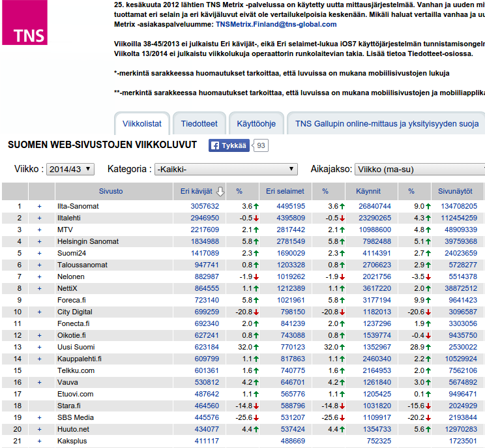Click Helsingin Sanomat browsers value 2781549
Viewport: 485px width, 448px height.
click(x=291, y=242)
